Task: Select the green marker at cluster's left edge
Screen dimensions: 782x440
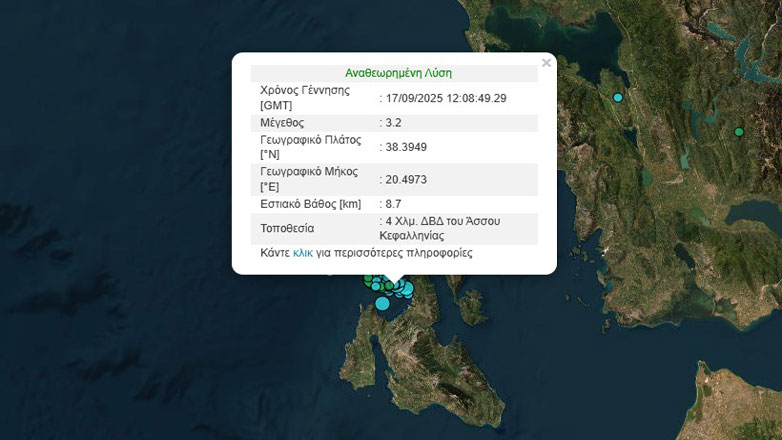Action: click(x=368, y=280)
